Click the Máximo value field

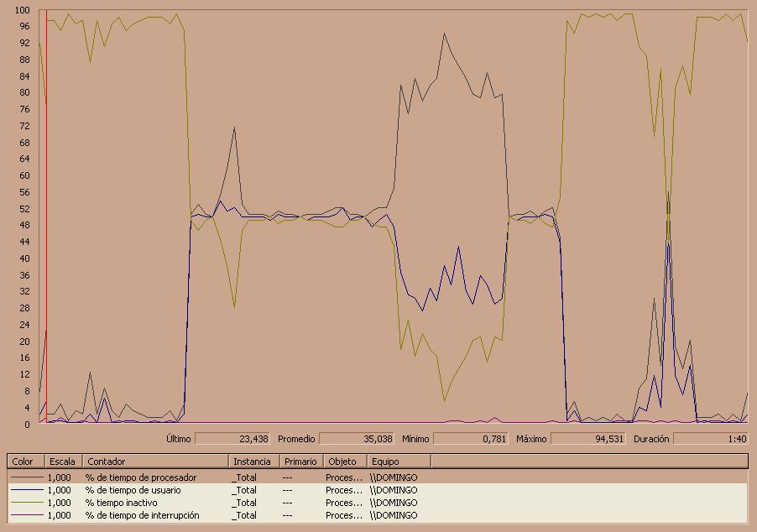click(x=588, y=438)
